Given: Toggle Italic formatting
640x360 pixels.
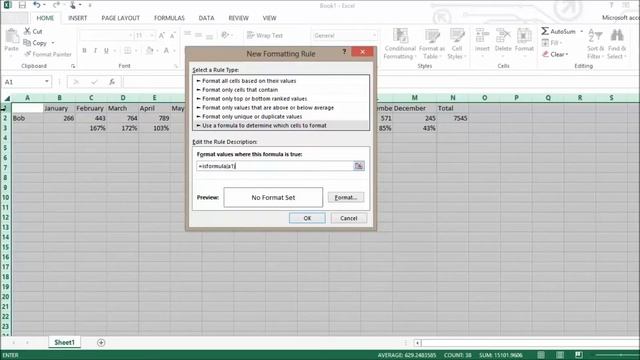Looking at the screenshot, I should 95,51.
